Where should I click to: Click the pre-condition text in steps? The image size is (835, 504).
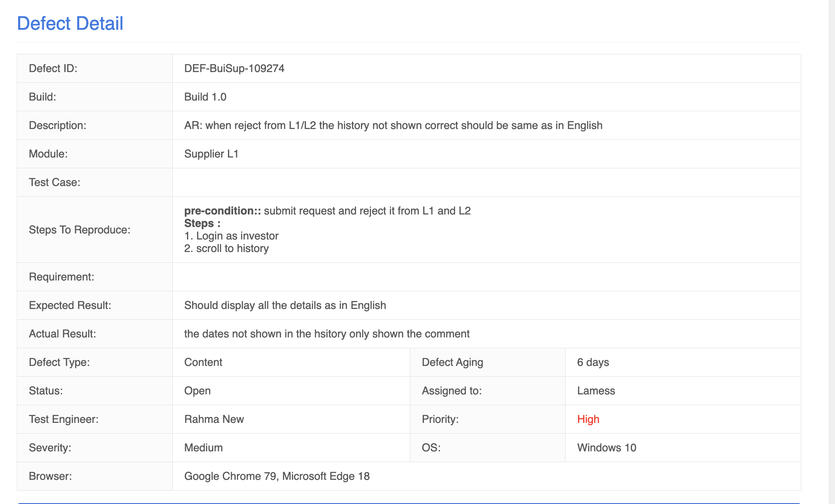327,211
